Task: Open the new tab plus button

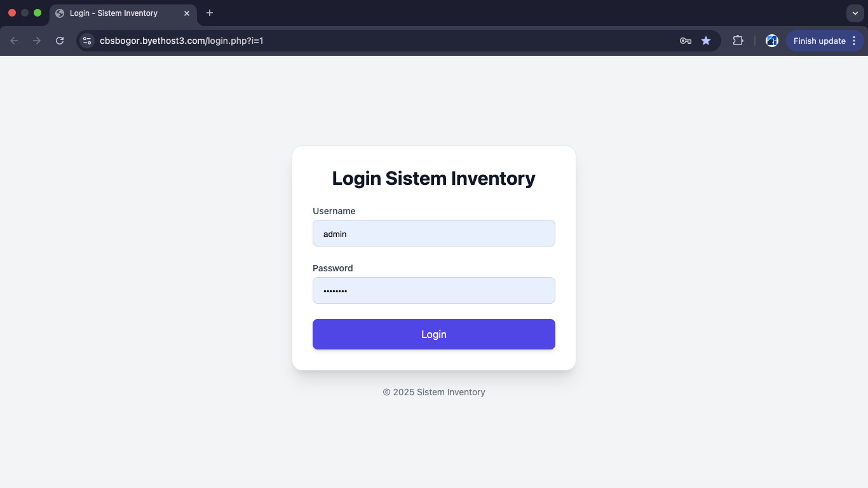Action: click(210, 13)
